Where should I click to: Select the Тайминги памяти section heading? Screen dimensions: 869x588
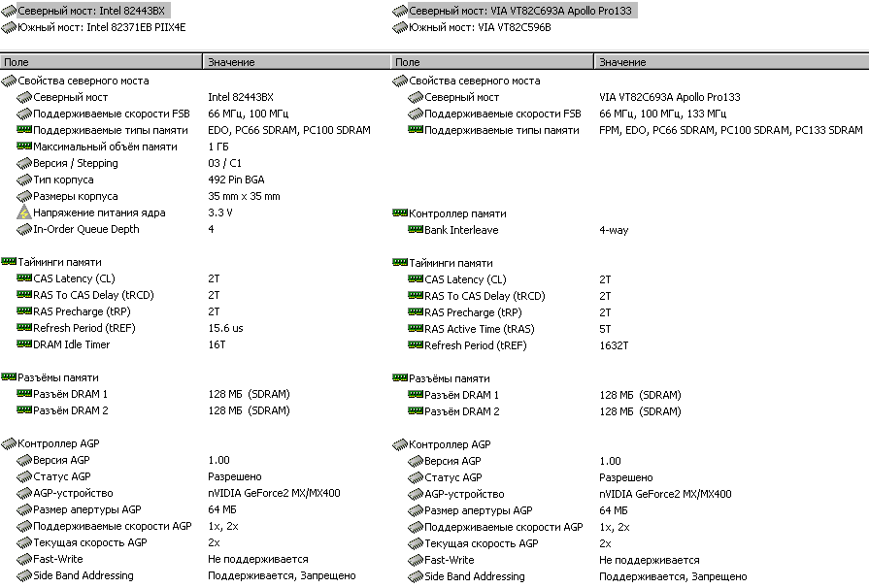pos(58,262)
